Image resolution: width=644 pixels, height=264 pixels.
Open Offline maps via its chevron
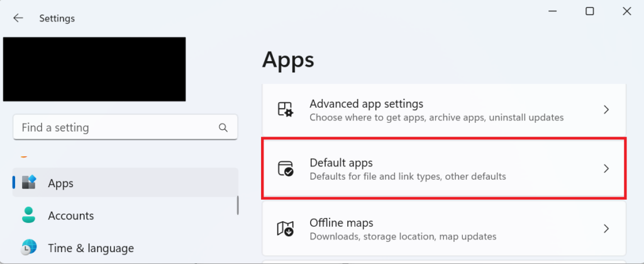(606, 229)
